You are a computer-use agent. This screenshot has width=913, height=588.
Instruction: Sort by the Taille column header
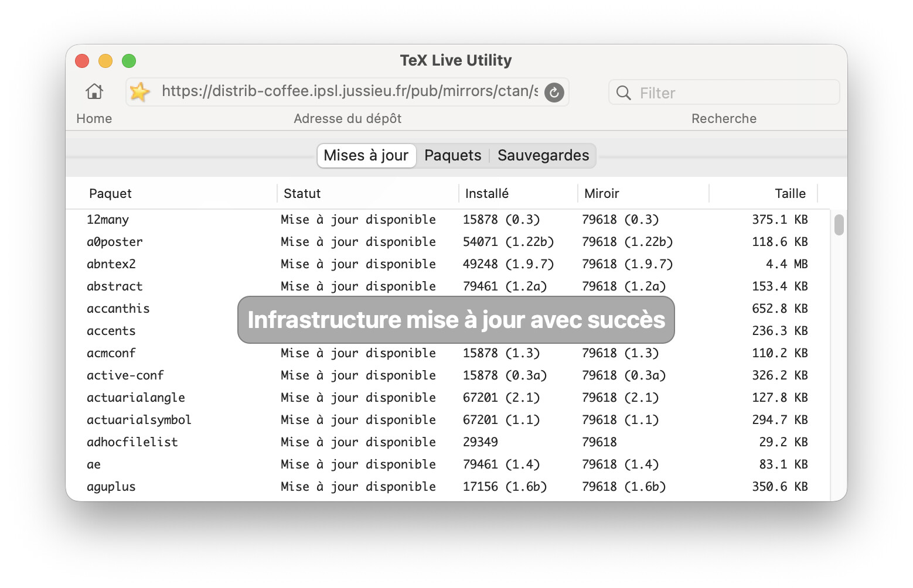(763, 193)
